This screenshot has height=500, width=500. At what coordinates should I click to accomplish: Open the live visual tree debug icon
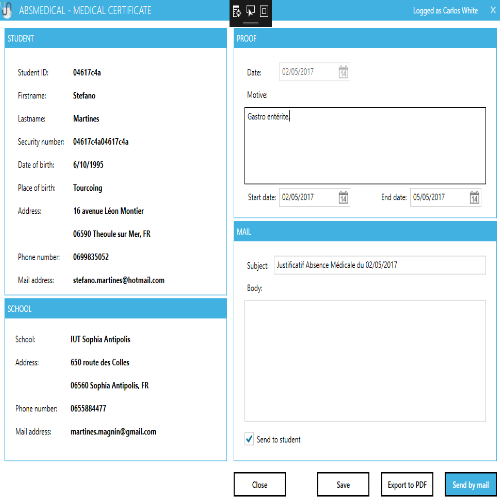(237, 11)
